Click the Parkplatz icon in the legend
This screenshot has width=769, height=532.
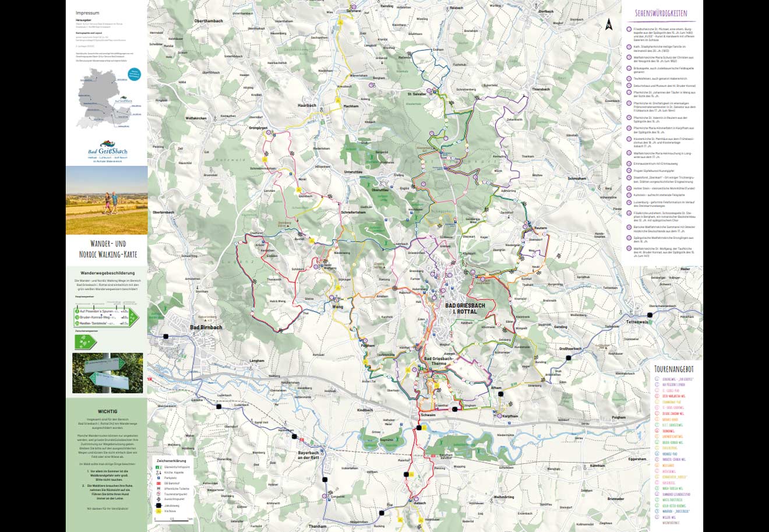[158, 477]
